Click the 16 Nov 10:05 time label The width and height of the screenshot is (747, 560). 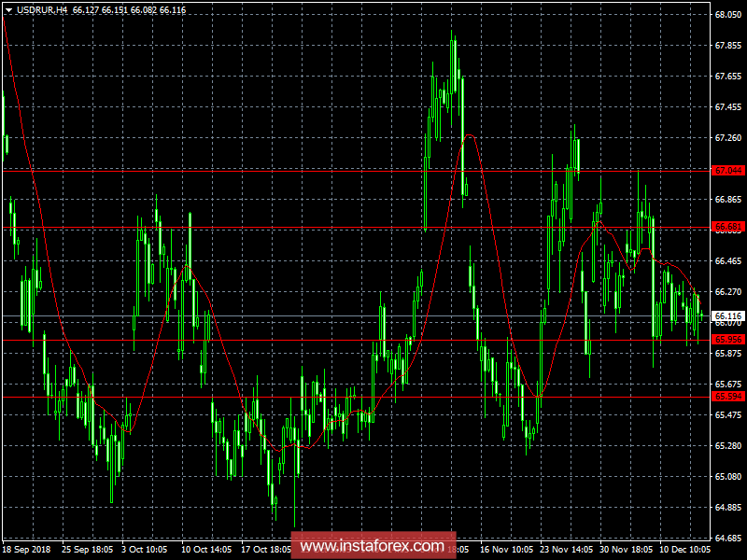(507, 551)
